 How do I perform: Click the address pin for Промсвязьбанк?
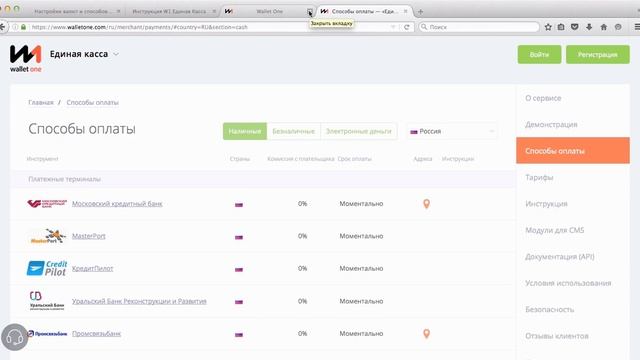click(x=426, y=334)
